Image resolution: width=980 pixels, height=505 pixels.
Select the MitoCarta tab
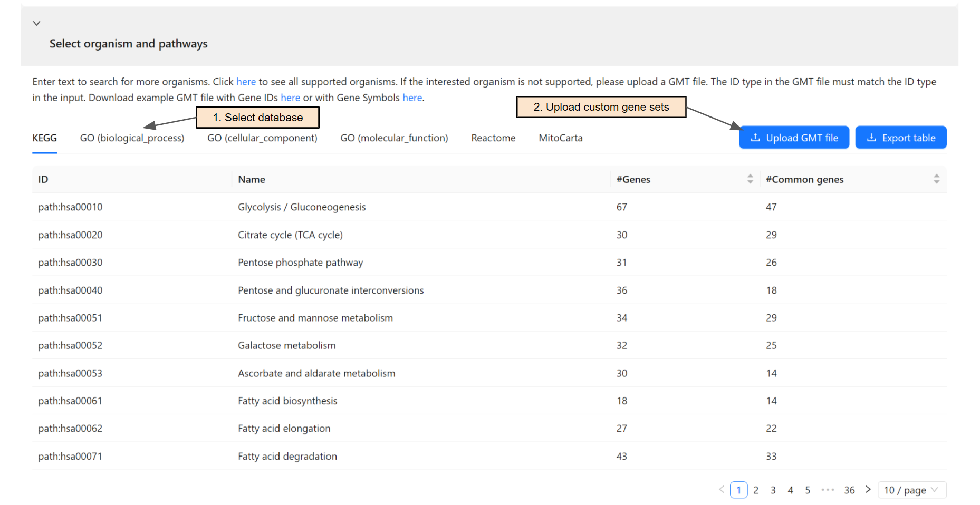pos(560,138)
